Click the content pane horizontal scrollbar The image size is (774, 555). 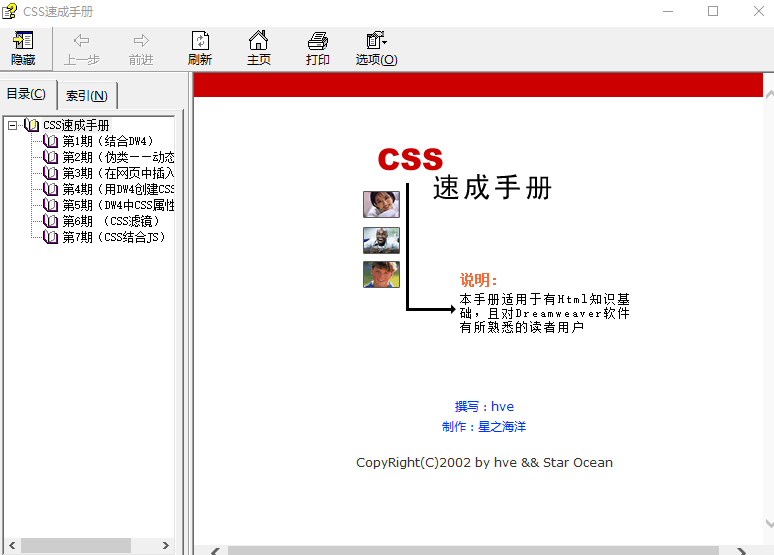pyautogui.click(x=472, y=550)
